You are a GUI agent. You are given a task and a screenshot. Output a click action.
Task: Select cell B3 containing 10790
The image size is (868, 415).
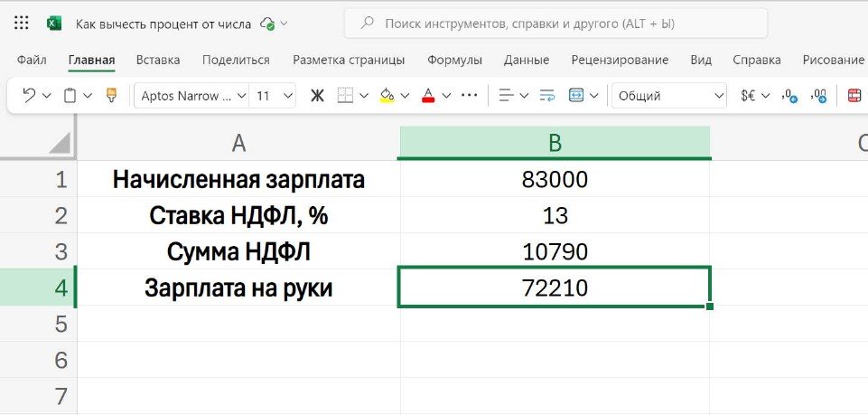[x=555, y=251]
